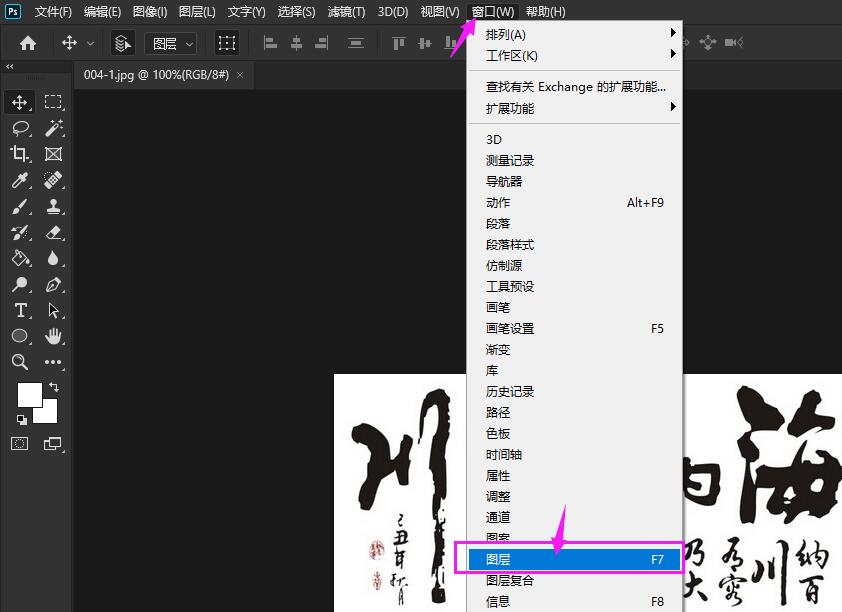Align top edges

point(398,43)
